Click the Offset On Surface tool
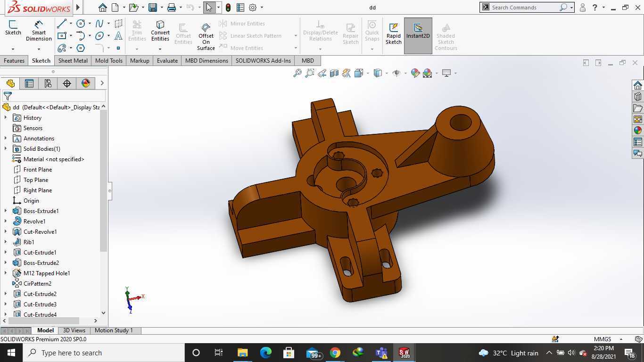 tap(206, 36)
